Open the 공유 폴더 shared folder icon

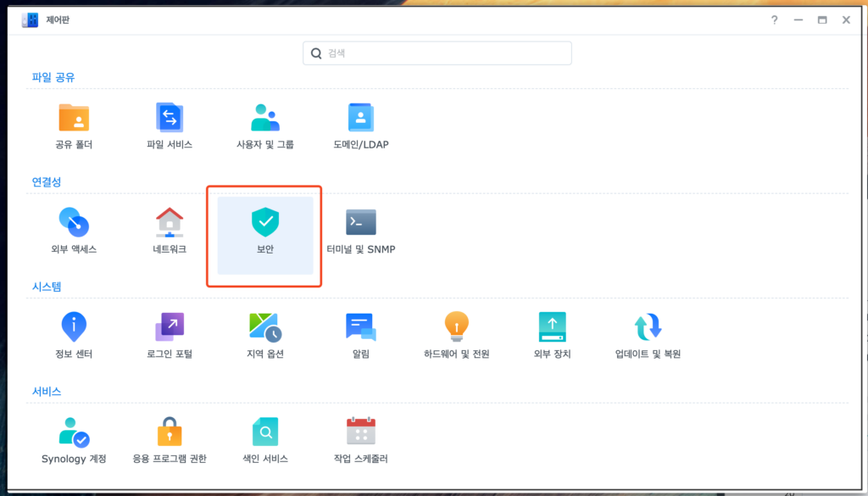point(74,117)
